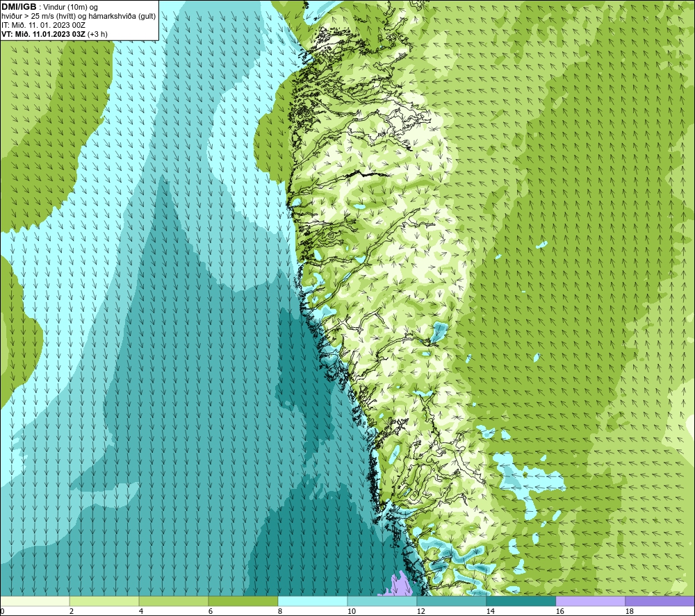Viewport: 695px width, 616px height.
Task: Click the 12–14 m/s teal color swatch
Action: tap(452, 601)
